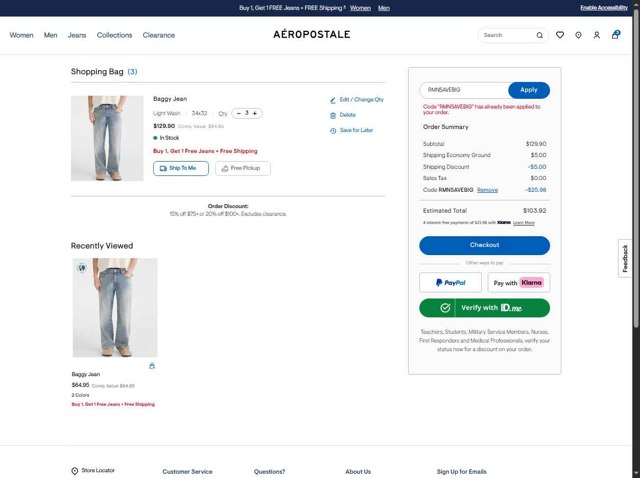Screen dimensions: 640x478
Task: Click the blue Checkout button
Action: pos(484,245)
